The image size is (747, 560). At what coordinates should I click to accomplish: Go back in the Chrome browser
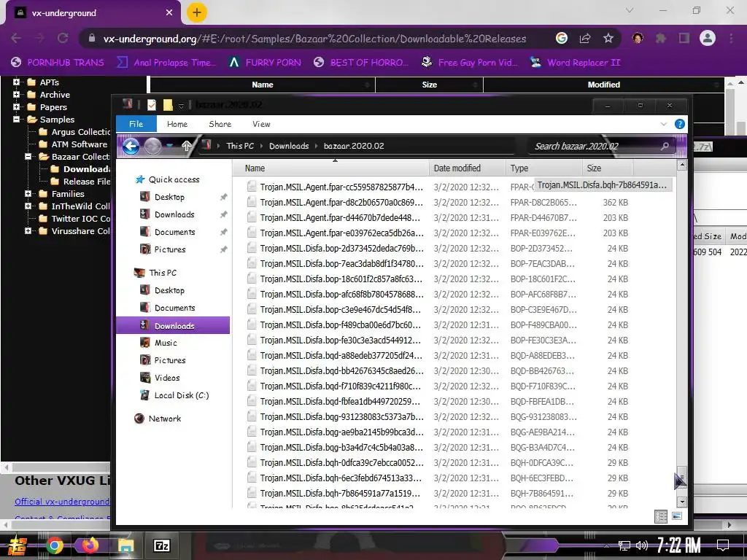[16, 38]
